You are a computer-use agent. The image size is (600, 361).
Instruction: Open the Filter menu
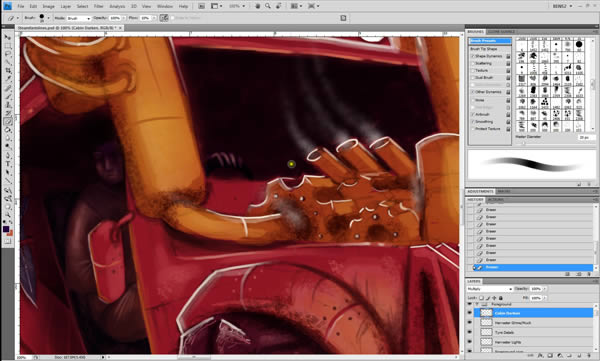click(99, 6)
